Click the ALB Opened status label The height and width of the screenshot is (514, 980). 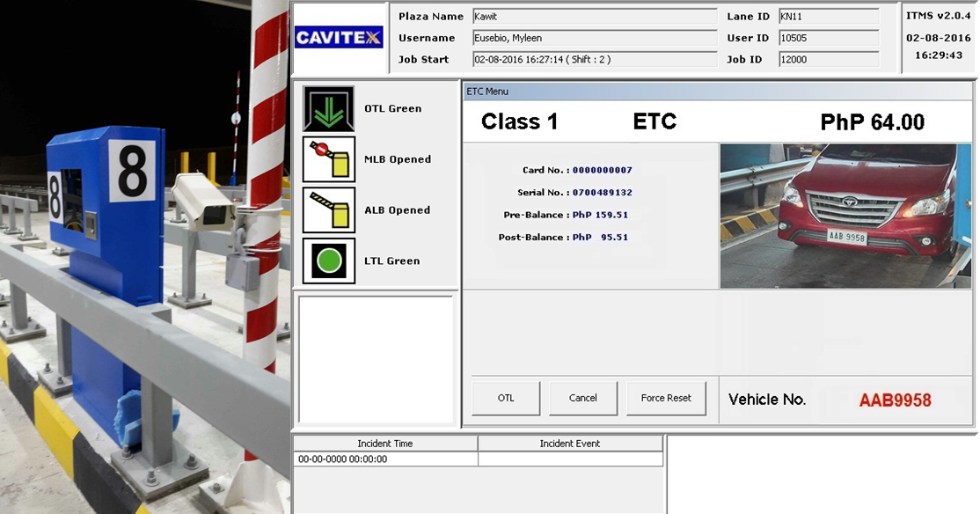tap(398, 210)
